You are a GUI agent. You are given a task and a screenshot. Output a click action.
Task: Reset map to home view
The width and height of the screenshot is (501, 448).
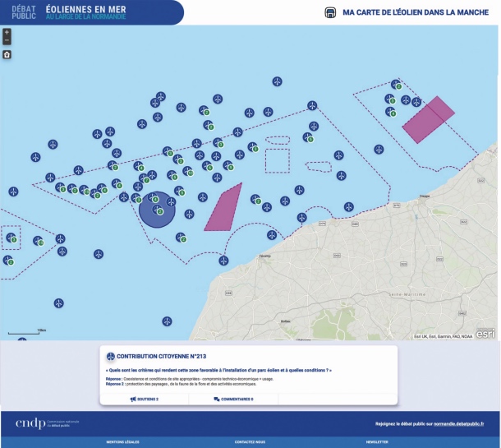click(7, 54)
